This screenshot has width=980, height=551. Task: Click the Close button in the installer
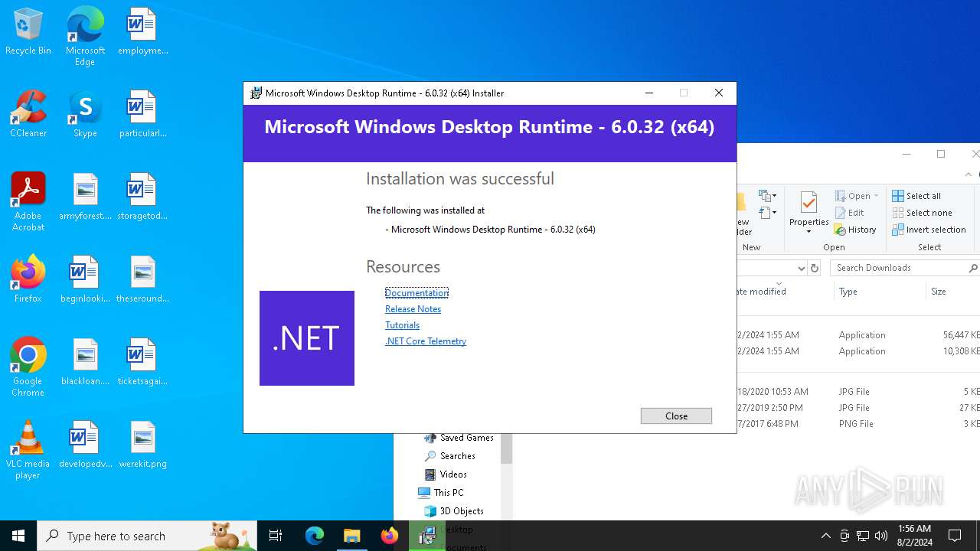[x=676, y=416]
